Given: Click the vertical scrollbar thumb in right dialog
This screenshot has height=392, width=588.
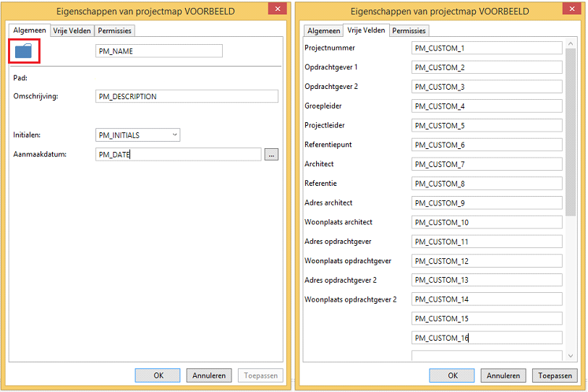Looking at the screenshot, I should [571, 132].
